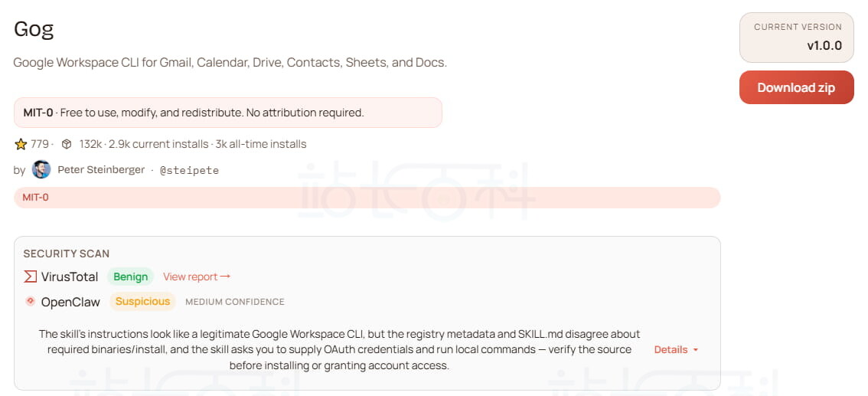Click the OpenClaw logo icon
868x396 pixels.
tap(31, 302)
